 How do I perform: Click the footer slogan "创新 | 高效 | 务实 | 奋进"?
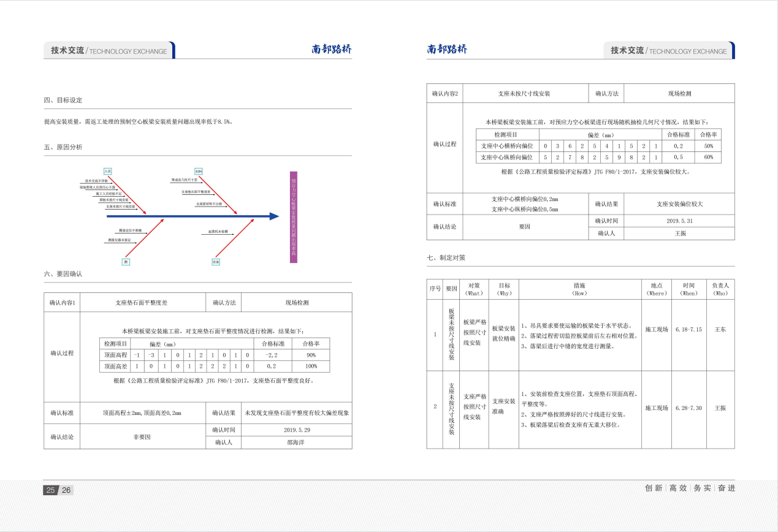tap(690, 488)
